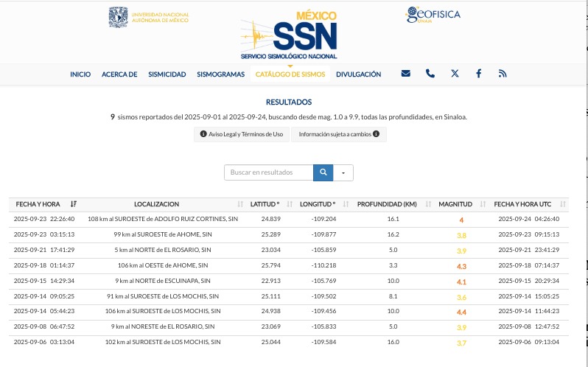The width and height of the screenshot is (588, 367).
Task: Open the RSS feed icon
Action: pyautogui.click(x=503, y=74)
